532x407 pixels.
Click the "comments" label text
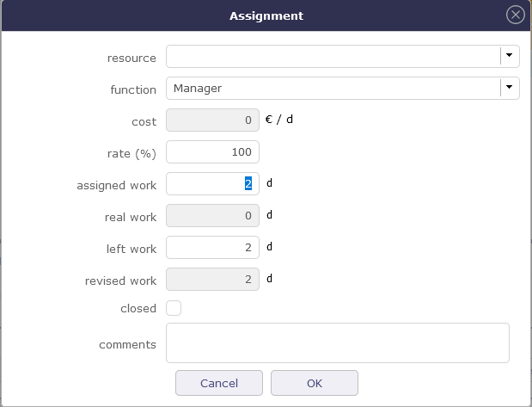coord(127,344)
